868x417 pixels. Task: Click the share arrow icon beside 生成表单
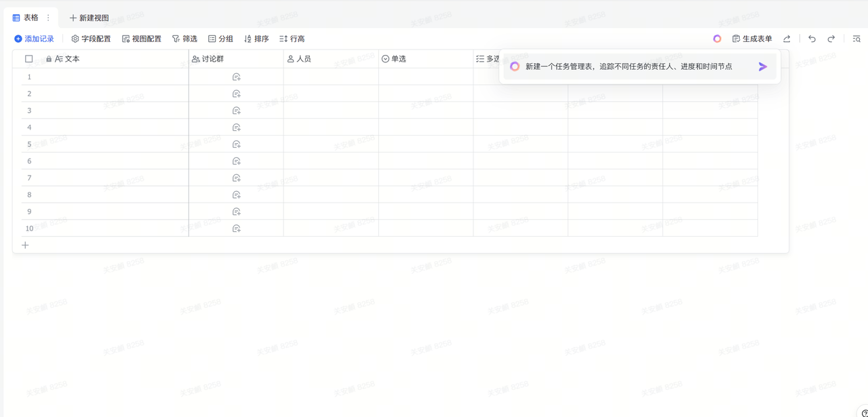(787, 39)
